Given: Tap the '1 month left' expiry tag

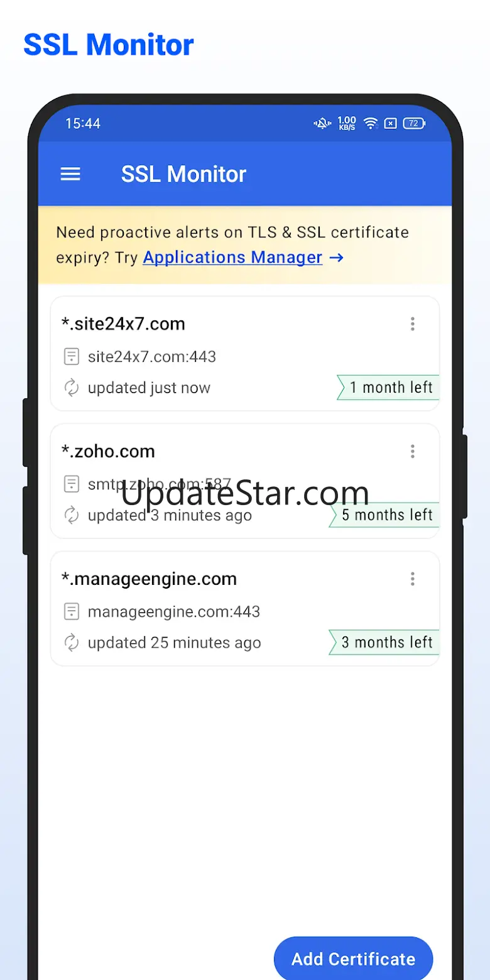Looking at the screenshot, I should [388, 388].
